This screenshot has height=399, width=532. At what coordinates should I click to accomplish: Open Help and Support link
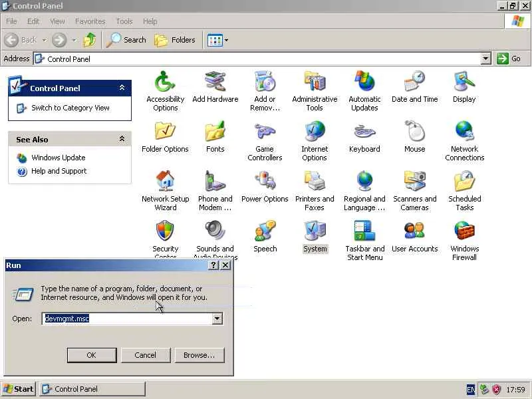coord(59,171)
